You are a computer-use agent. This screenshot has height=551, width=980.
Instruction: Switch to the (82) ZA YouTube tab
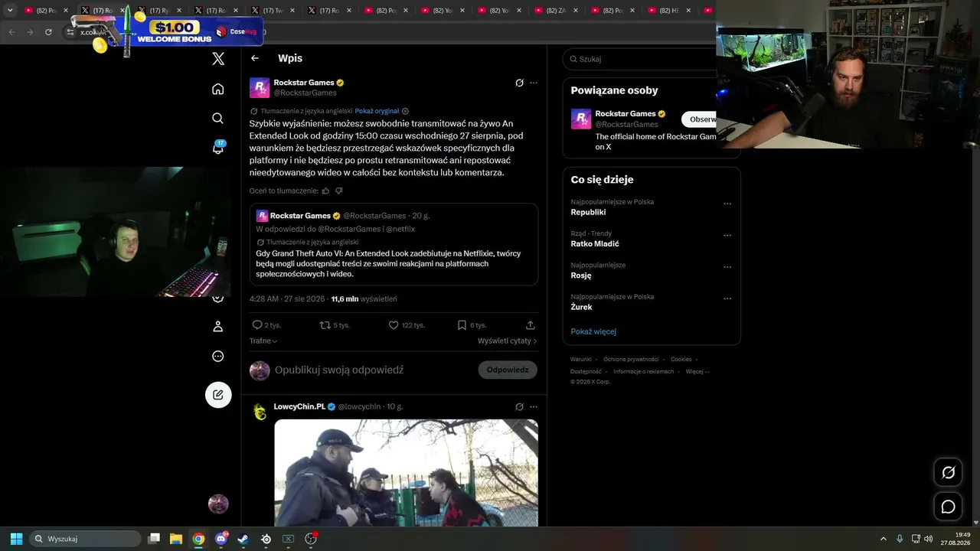pyautogui.click(x=559, y=10)
